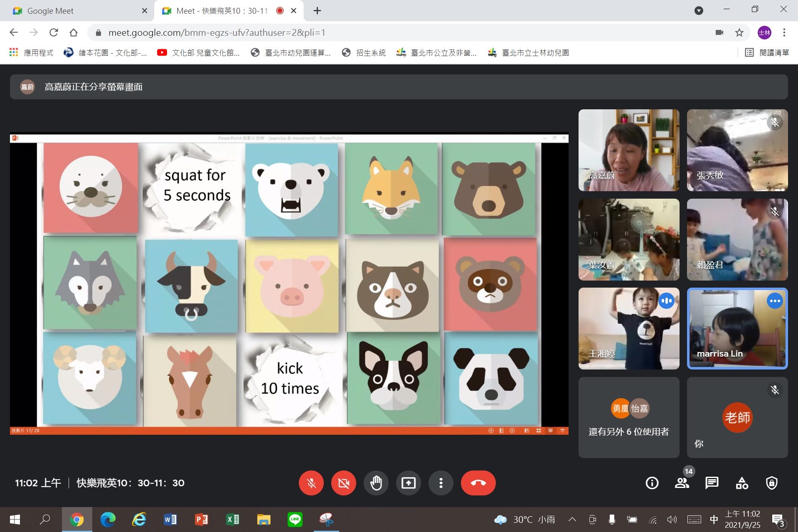Open the 閱讀清單 reading list button
Image resolution: width=798 pixels, height=532 pixels.
[767, 53]
